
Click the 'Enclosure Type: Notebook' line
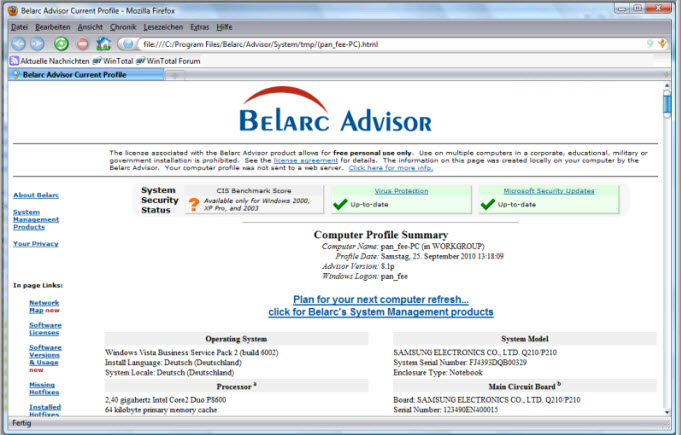(438, 372)
